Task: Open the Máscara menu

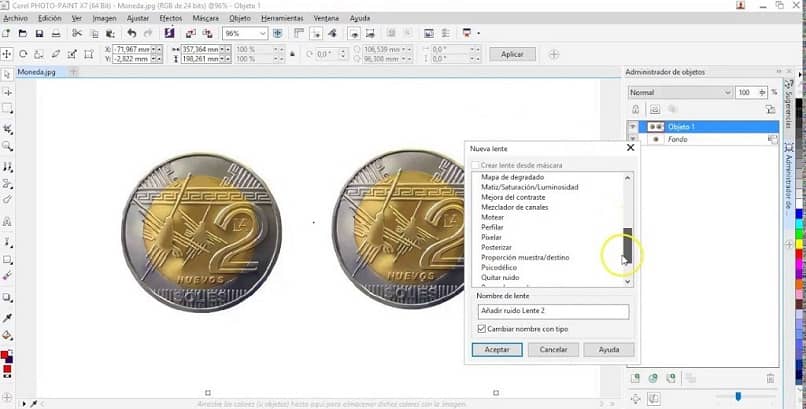Action: (x=205, y=18)
